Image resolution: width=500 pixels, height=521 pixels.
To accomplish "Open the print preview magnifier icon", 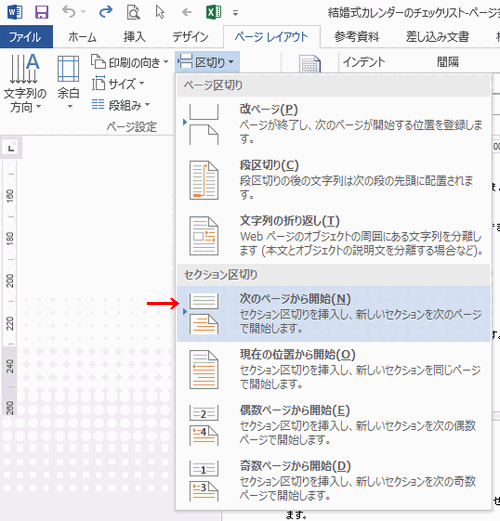I will [133, 13].
